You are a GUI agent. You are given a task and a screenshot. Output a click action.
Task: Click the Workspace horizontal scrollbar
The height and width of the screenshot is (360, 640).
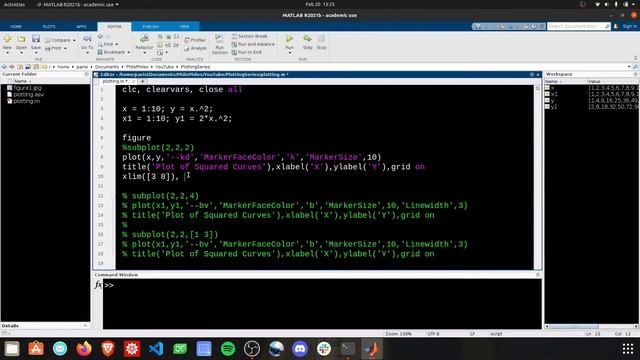(x=591, y=326)
